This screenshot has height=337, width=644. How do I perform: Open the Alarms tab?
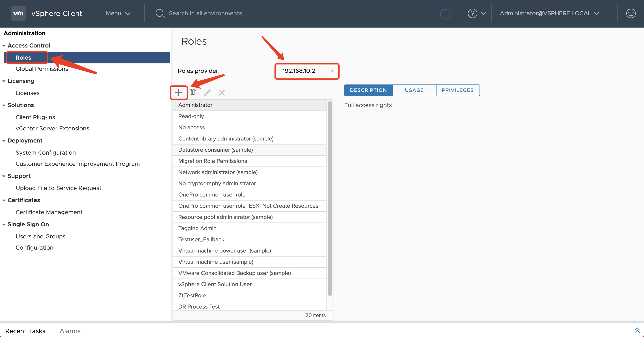coord(70,331)
